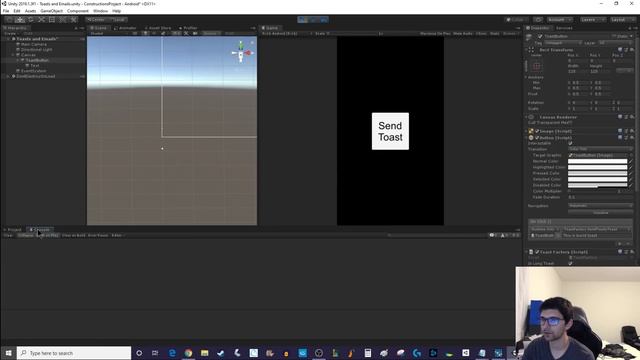Select the Scale tool in the toolbar

coord(41,20)
